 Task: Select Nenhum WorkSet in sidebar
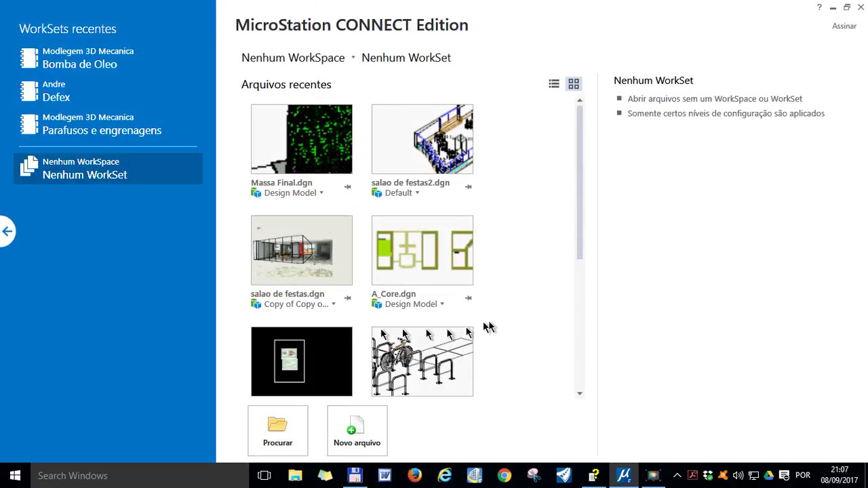(108, 168)
